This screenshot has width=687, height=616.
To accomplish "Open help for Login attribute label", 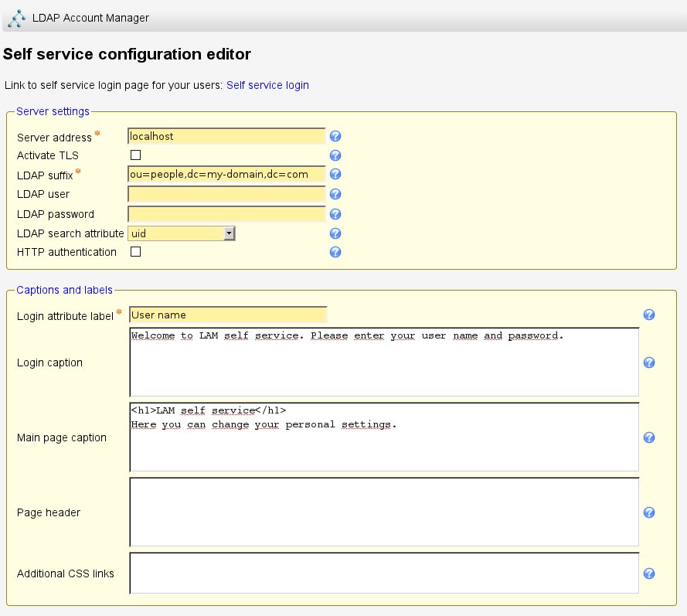I will (649, 315).
